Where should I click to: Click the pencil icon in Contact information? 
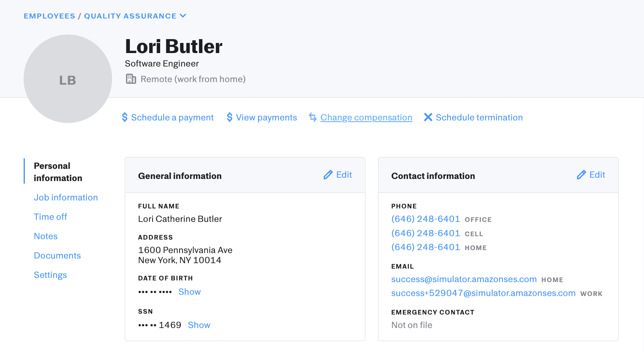[582, 175]
